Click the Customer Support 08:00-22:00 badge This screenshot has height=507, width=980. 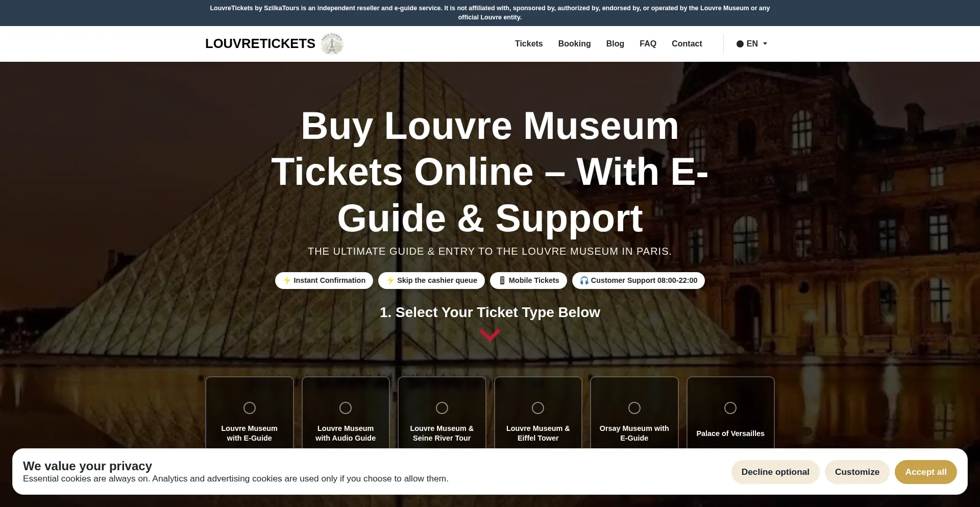tap(639, 280)
